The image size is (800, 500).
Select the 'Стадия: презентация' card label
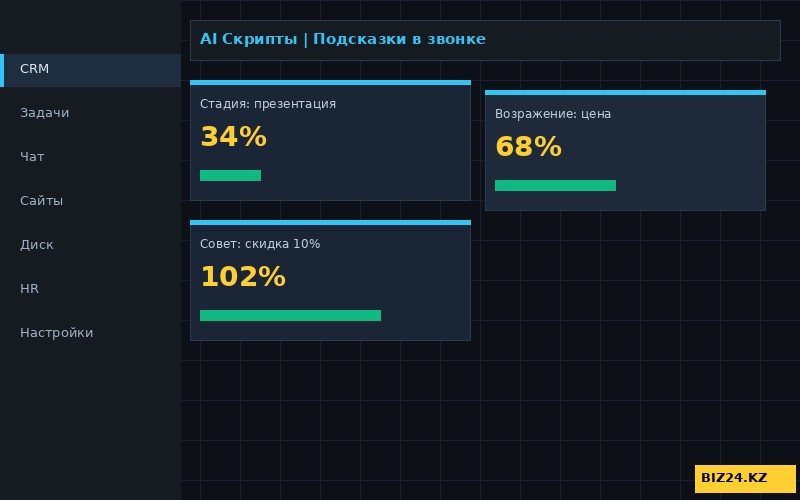pyautogui.click(x=268, y=104)
